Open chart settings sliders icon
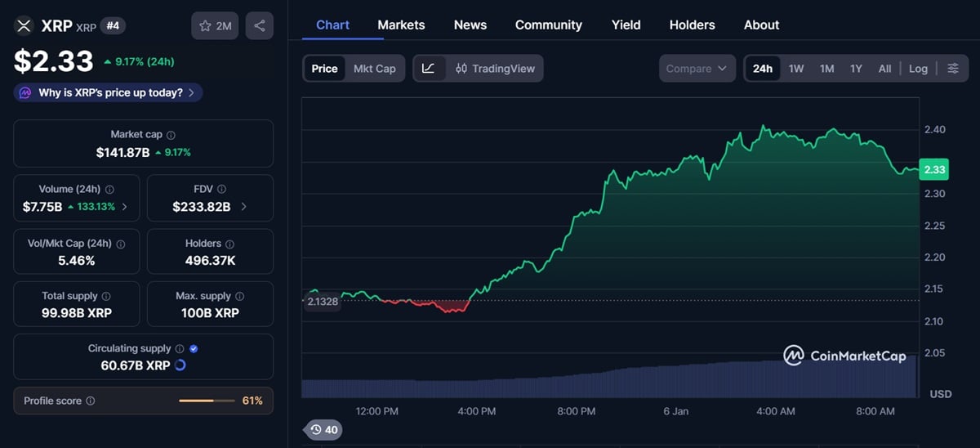This screenshot has height=448, width=980. pyautogui.click(x=952, y=69)
